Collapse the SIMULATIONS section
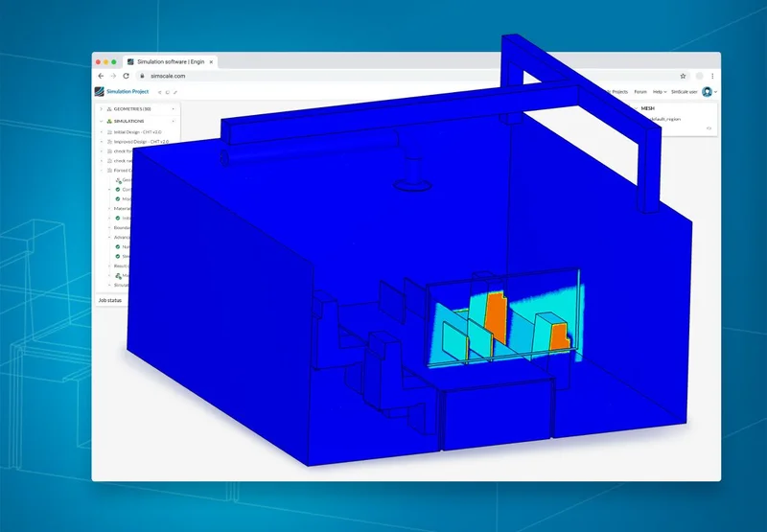Image resolution: width=767 pixels, height=532 pixels. pyautogui.click(x=101, y=122)
